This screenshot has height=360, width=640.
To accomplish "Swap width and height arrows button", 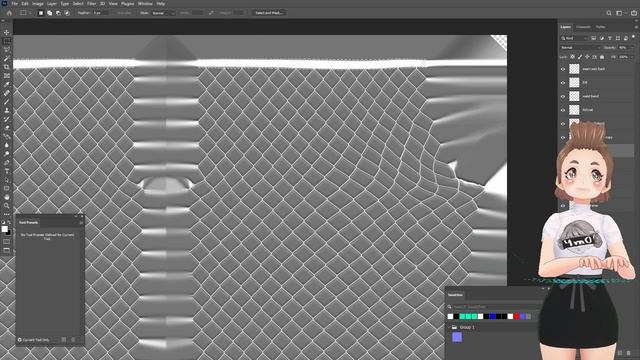I will pos(211,13).
